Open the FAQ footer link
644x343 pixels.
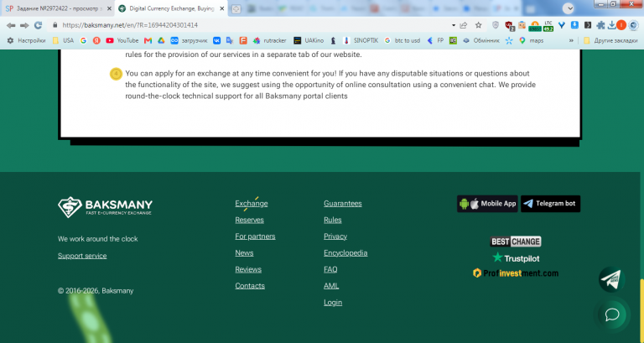click(x=330, y=269)
